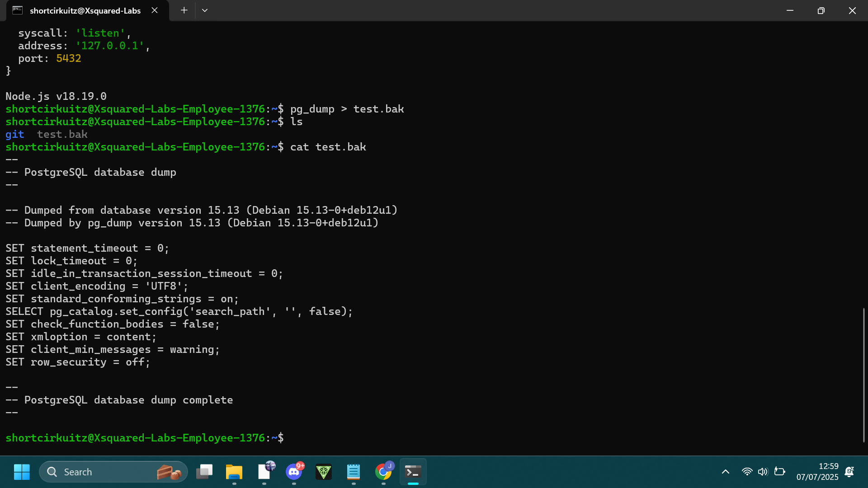Viewport: 868px width, 488px height.
Task: Open the Windows Start menu
Action: 22,472
